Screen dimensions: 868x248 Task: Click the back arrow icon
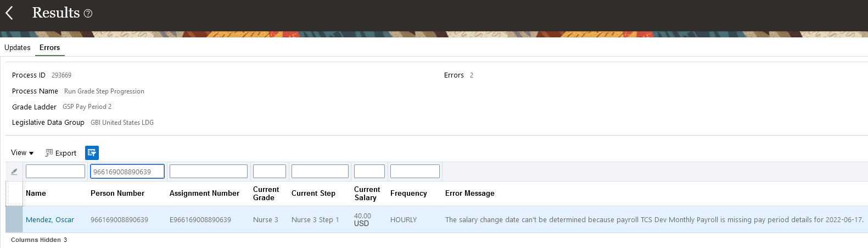[x=9, y=13]
